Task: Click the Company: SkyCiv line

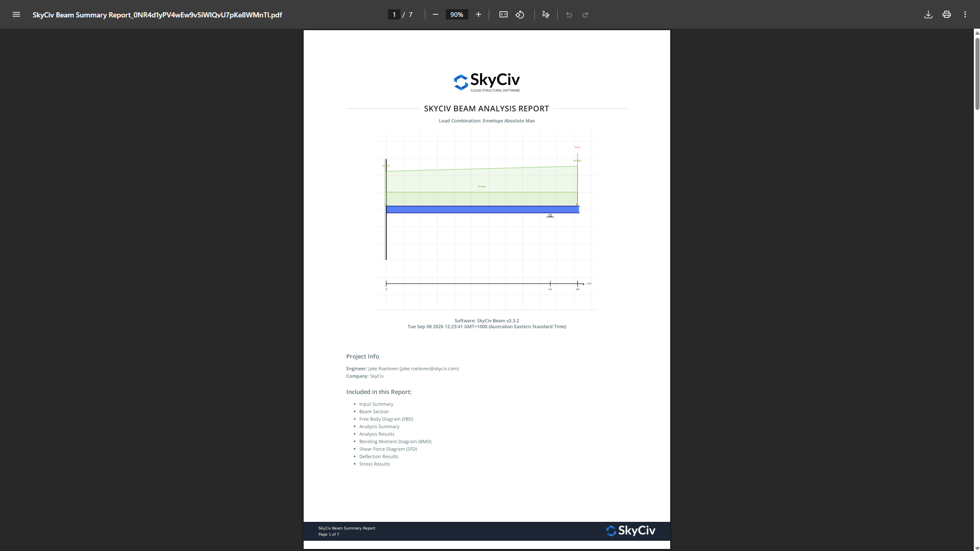Action: click(x=365, y=376)
